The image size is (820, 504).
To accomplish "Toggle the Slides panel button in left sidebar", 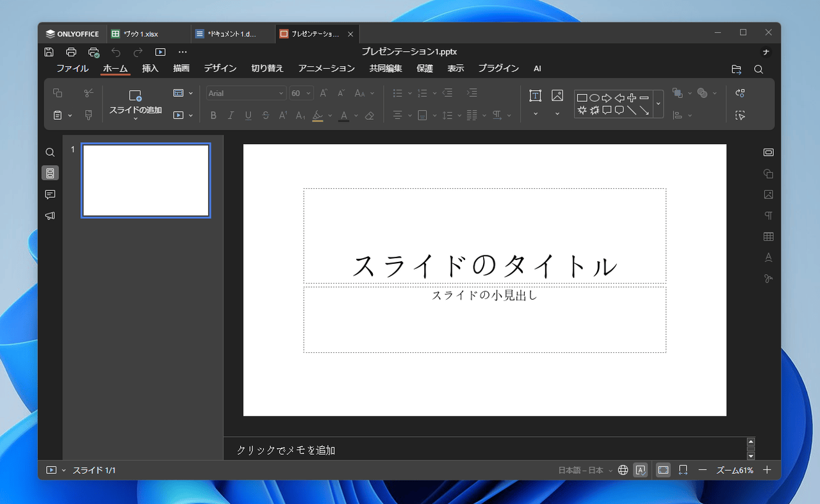I will (50, 173).
